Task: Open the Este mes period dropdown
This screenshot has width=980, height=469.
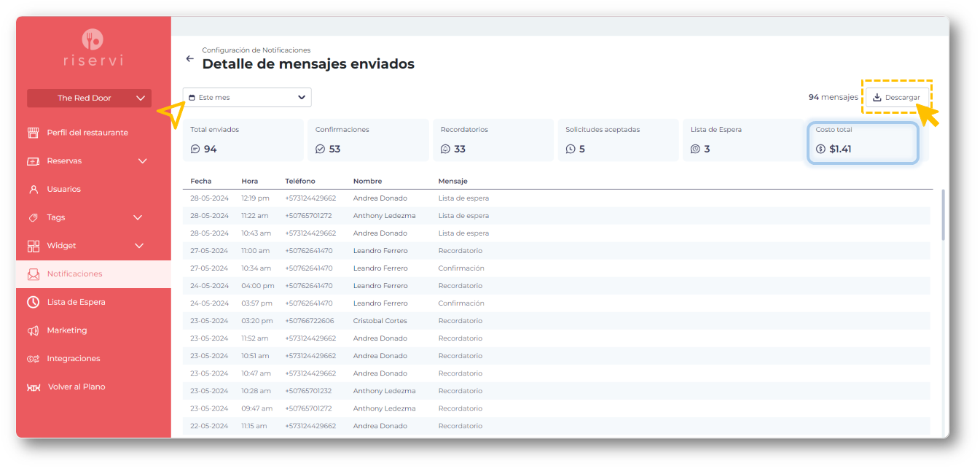Action: (247, 97)
